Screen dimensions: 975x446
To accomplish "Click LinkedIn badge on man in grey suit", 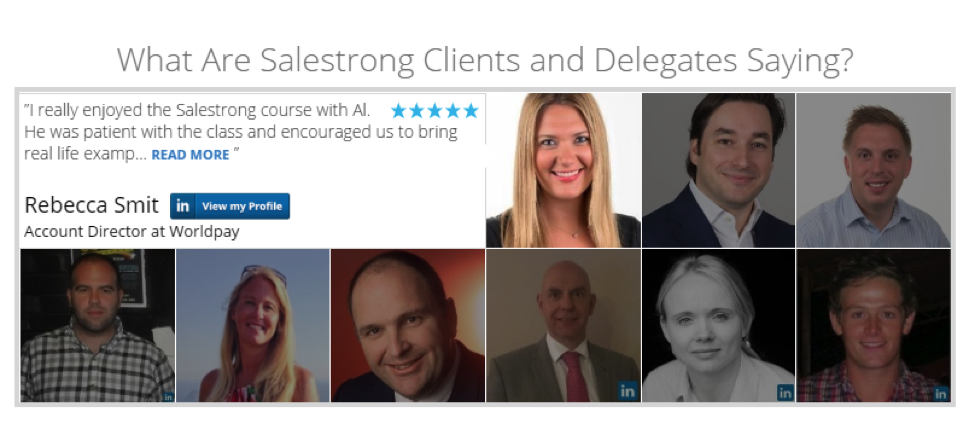I will coord(628,391).
